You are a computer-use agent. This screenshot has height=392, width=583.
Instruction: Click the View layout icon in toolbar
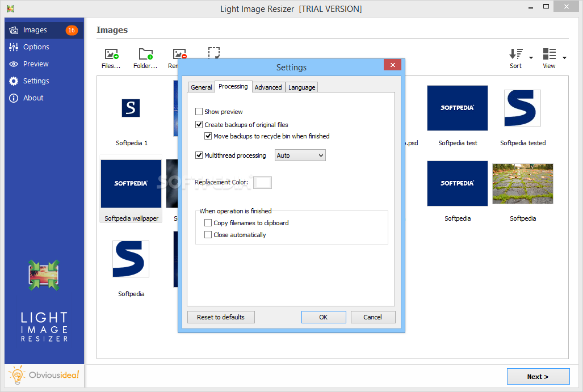coord(549,54)
